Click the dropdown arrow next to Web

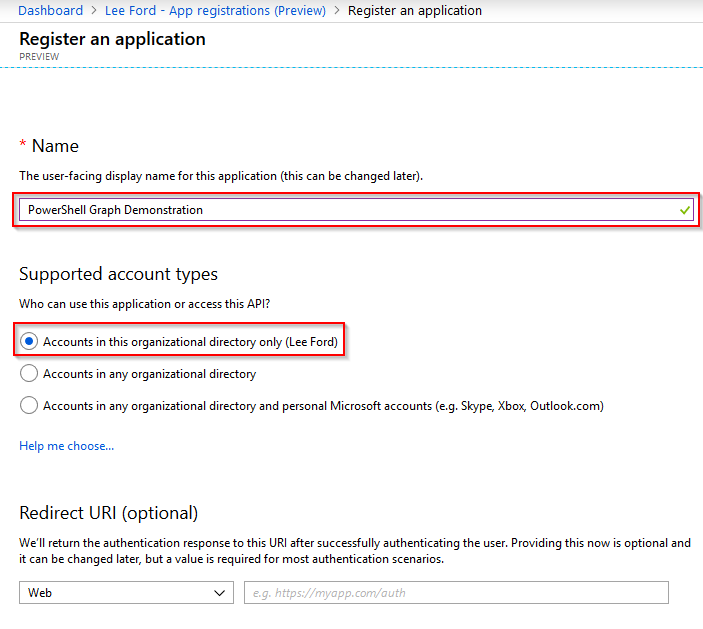pyautogui.click(x=219, y=593)
